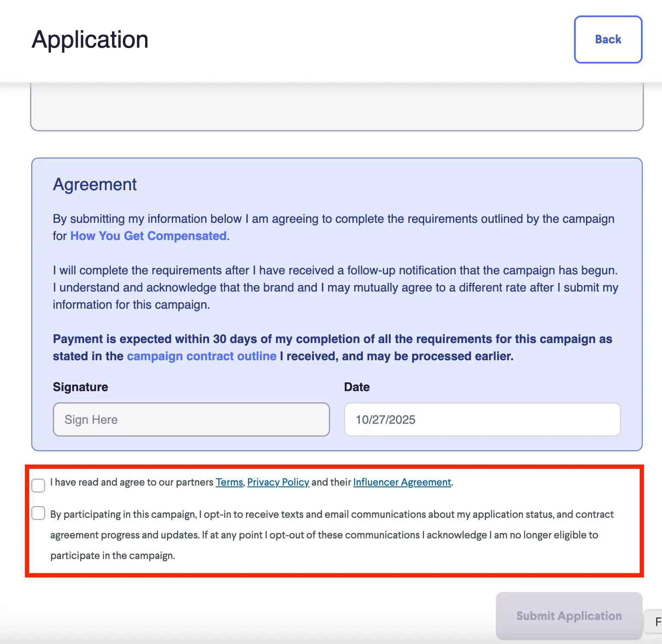Viewport: 662px width, 644px height.
Task: Click the Application page title
Action: 90,39
